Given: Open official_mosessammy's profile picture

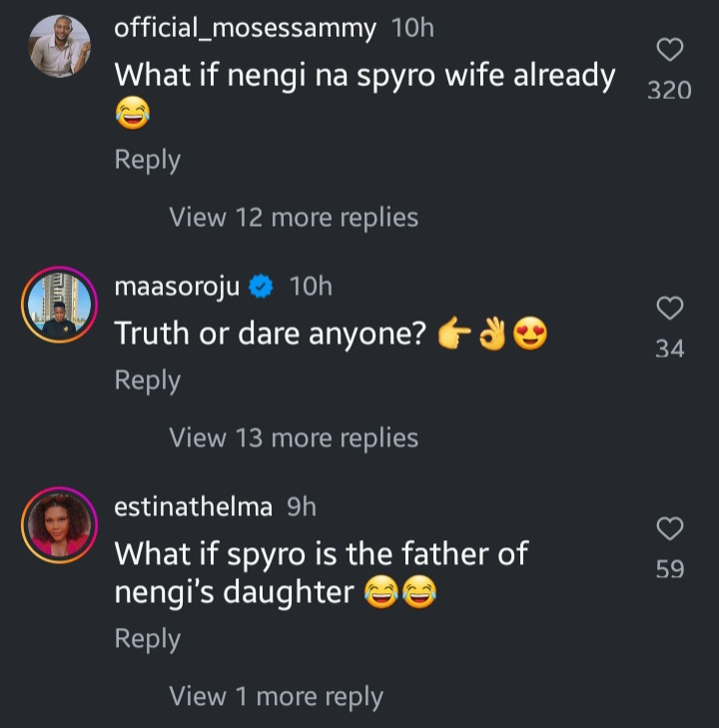Looking at the screenshot, I should click(x=60, y=47).
